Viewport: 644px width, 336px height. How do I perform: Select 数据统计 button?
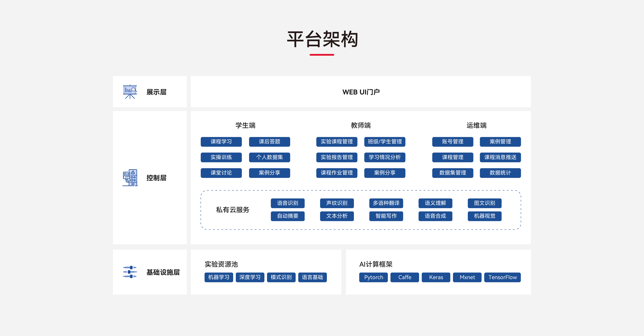(500, 173)
